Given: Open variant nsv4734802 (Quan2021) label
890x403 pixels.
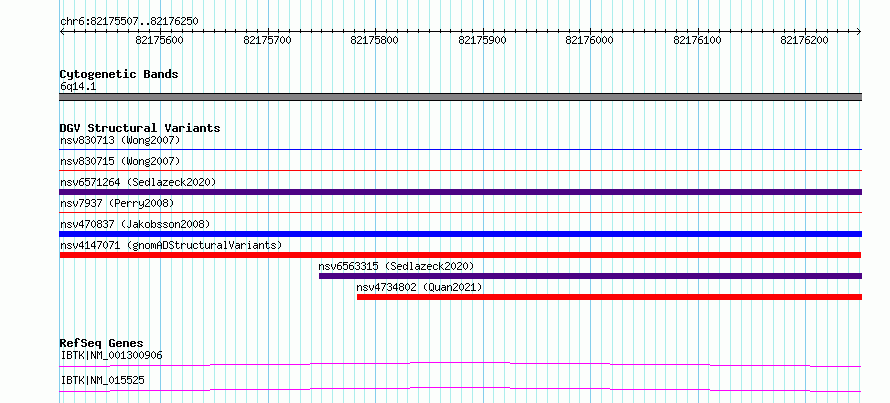Looking at the screenshot, I should (x=419, y=287).
